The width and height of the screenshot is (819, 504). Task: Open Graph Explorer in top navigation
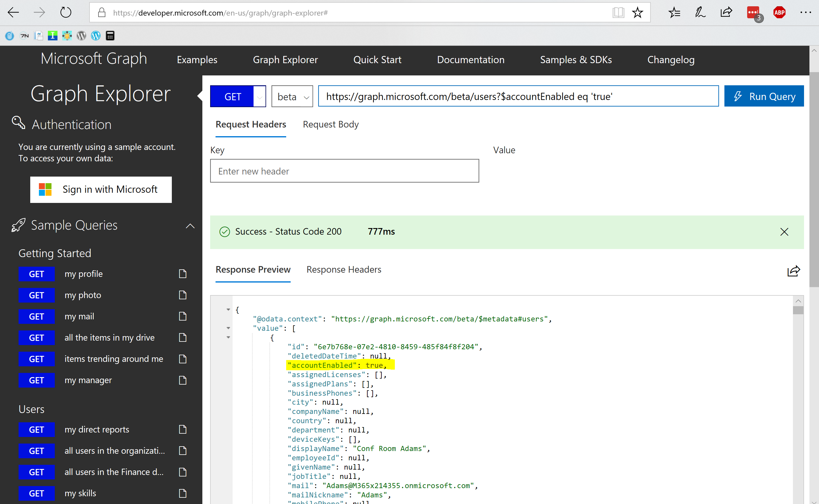(x=285, y=60)
